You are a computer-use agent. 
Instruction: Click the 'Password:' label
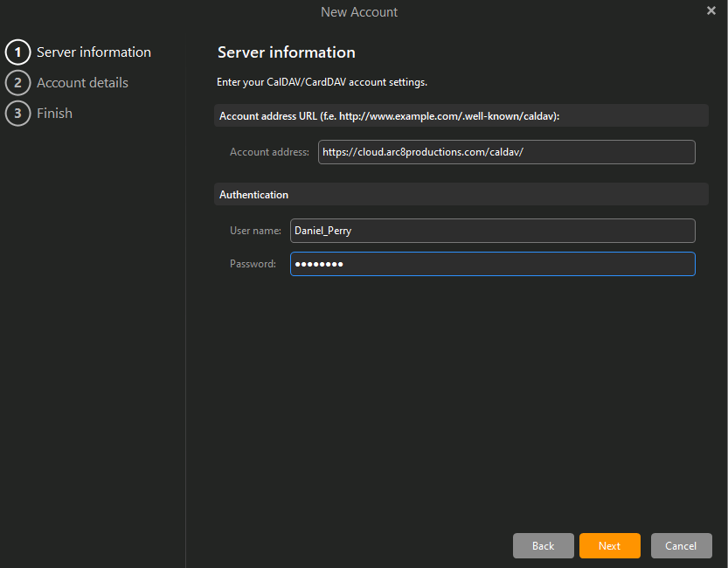coord(253,264)
